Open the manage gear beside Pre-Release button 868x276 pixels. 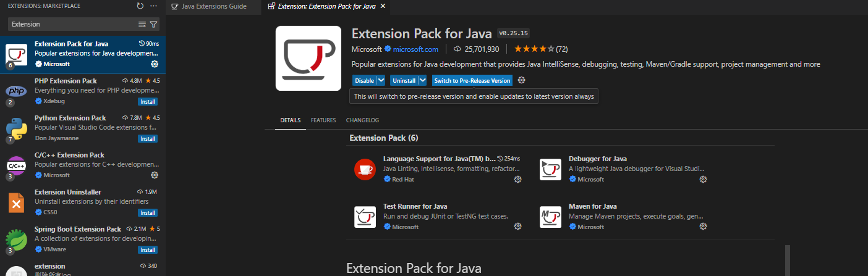[522, 80]
